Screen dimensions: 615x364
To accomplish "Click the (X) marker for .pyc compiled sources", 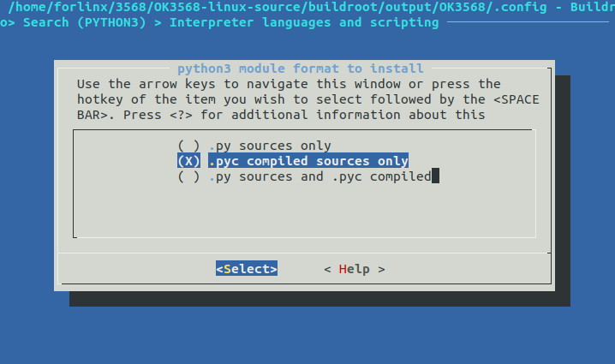I will pyautogui.click(x=188, y=161).
